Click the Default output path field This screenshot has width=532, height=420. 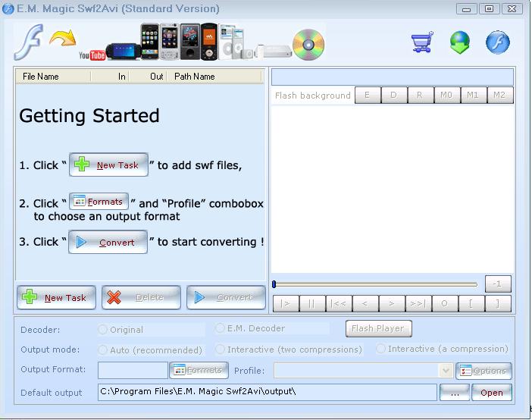(x=268, y=392)
